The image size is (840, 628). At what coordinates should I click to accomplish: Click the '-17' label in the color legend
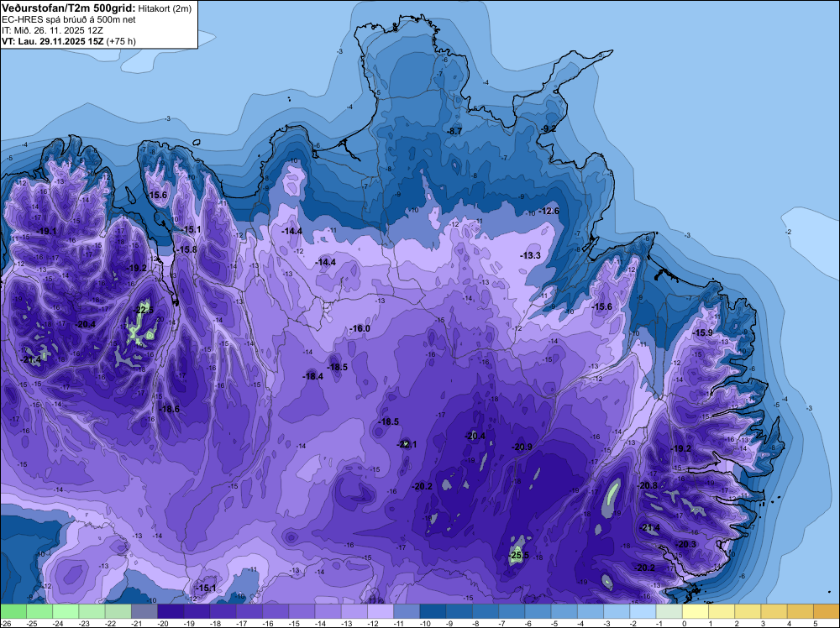(x=244, y=623)
